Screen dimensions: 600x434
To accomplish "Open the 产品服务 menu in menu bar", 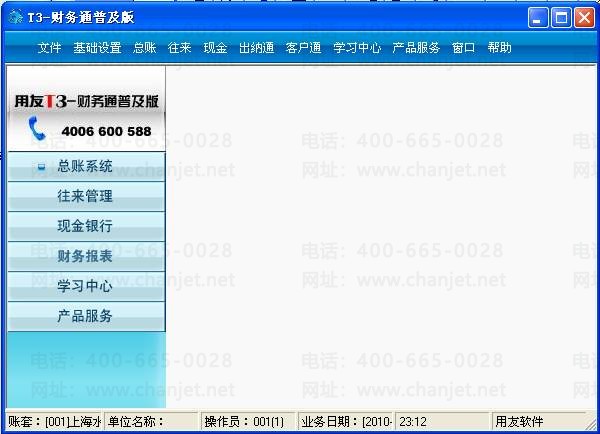I will click(416, 48).
